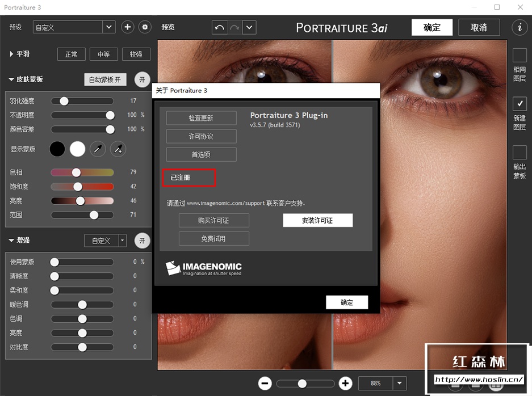Click the 色调 slider

(x=82, y=319)
